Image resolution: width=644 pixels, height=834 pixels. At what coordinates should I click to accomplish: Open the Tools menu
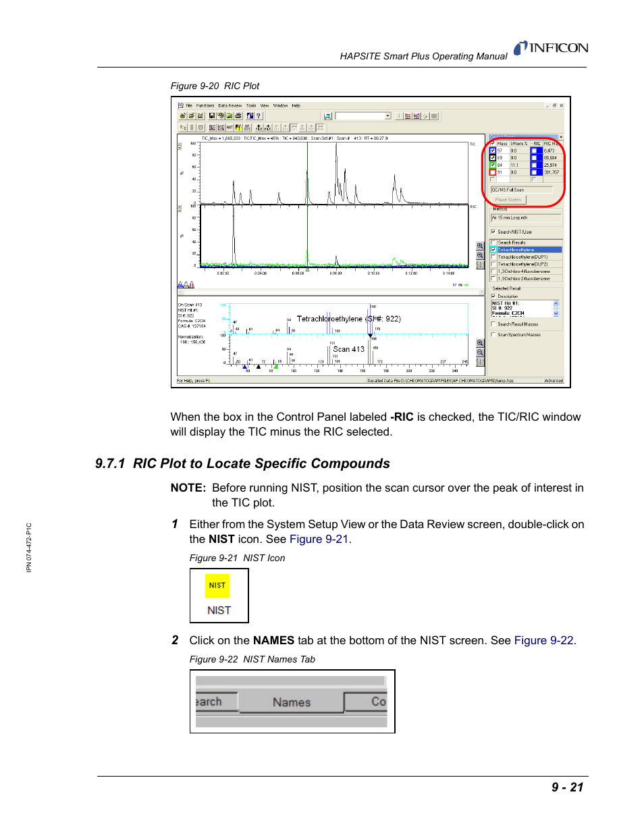251,105
